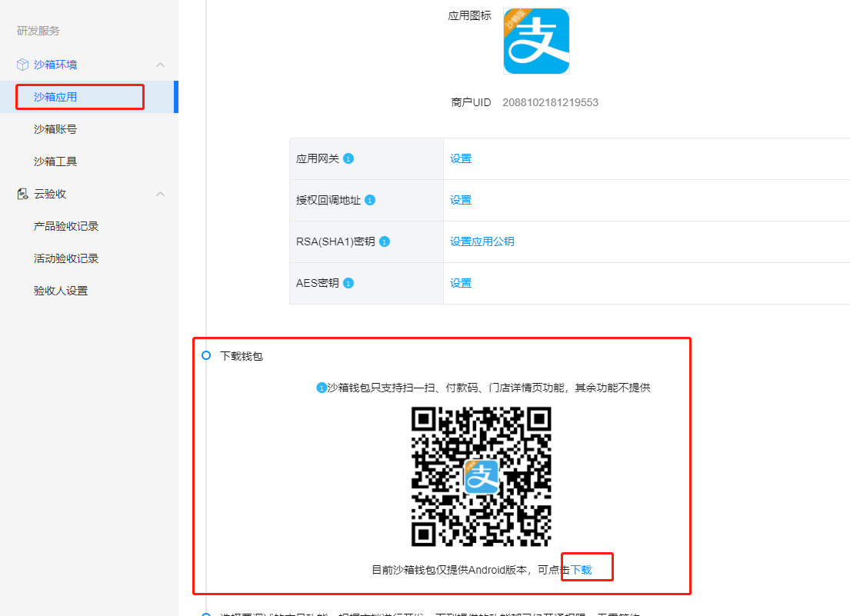Click the sandbox wallet QR code
850x616 pixels.
(x=482, y=477)
